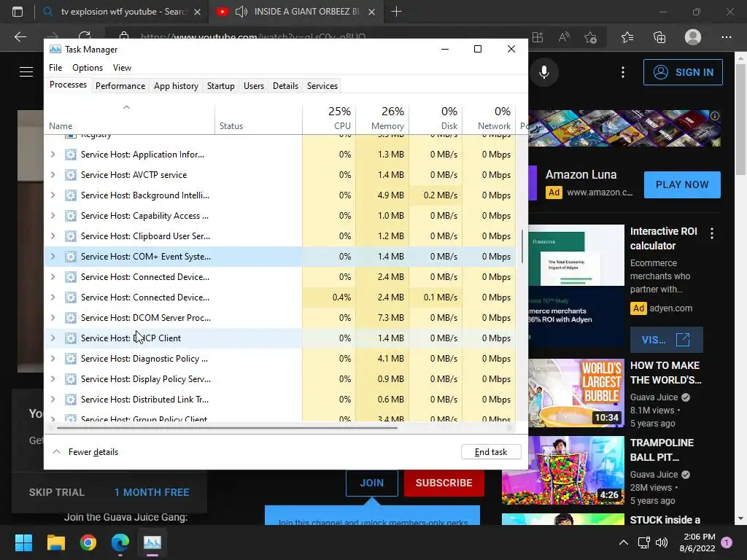
Task: Switch to the Users tab
Action: tap(253, 86)
